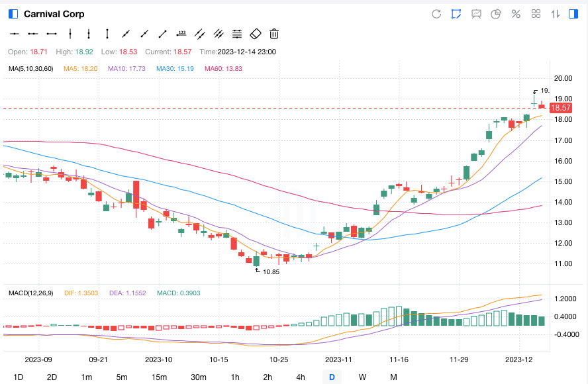The width and height of the screenshot is (588, 384).
Task: Toggle the left sidebar panel icon
Action: tap(14, 14)
